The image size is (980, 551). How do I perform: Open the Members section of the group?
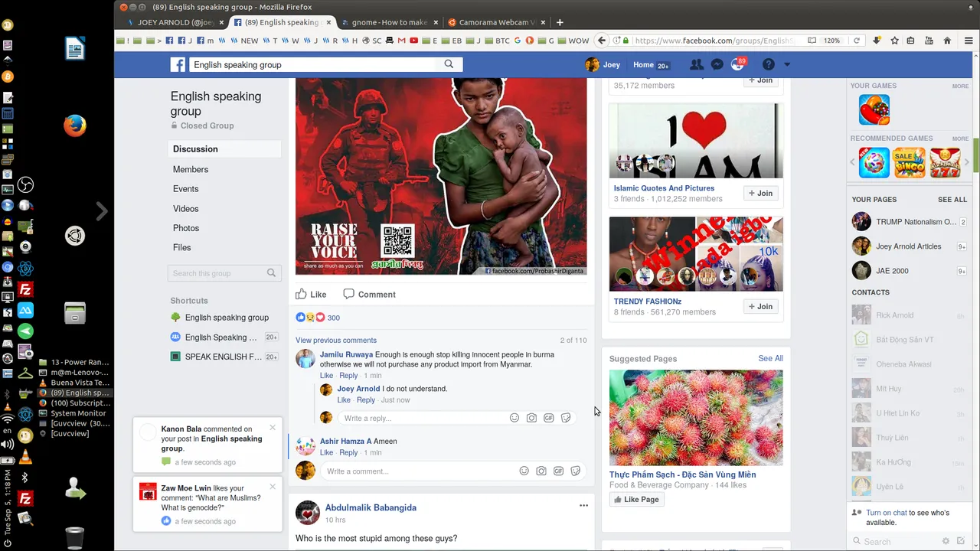(191, 169)
